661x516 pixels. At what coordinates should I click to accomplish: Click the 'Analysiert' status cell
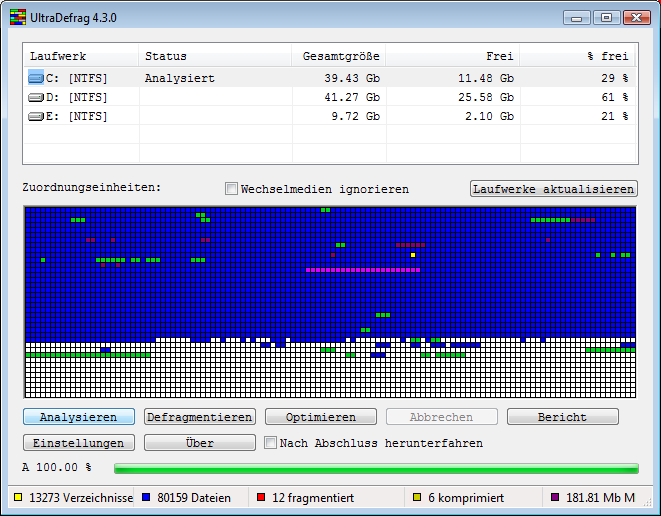[x=180, y=78]
